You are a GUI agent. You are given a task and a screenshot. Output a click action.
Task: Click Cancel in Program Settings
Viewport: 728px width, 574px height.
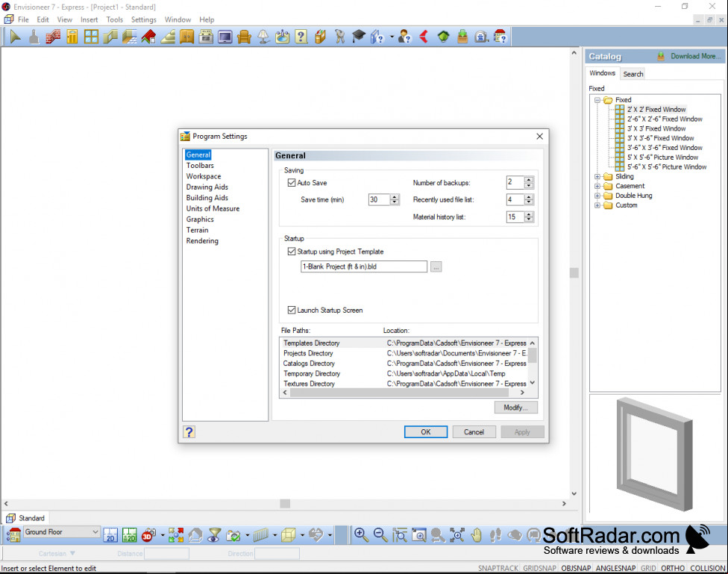pyautogui.click(x=474, y=431)
